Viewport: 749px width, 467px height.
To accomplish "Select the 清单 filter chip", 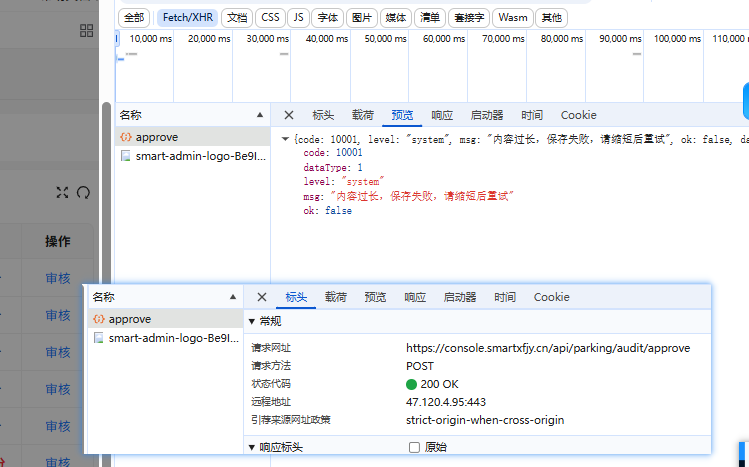I will pos(430,18).
